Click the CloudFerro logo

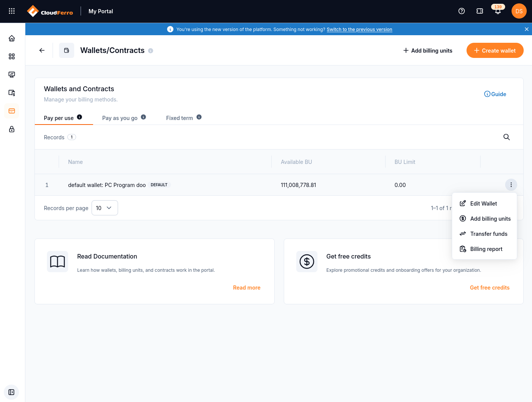(x=50, y=11)
